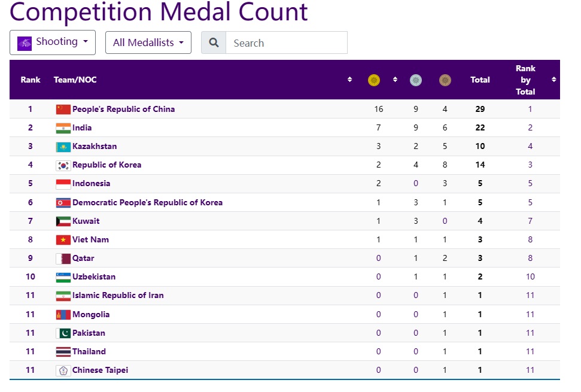Click the gold medal column icon
This screenshot has height=392, width=581.
click(374, 80)
